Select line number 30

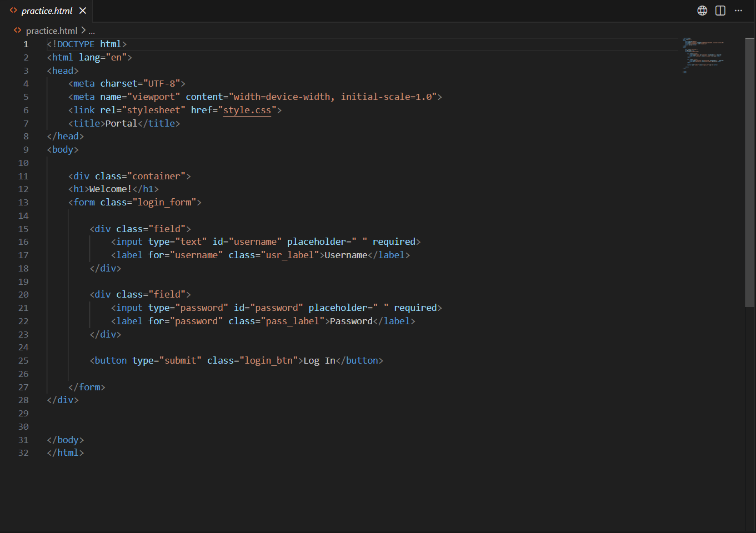[x=23, y=426]
